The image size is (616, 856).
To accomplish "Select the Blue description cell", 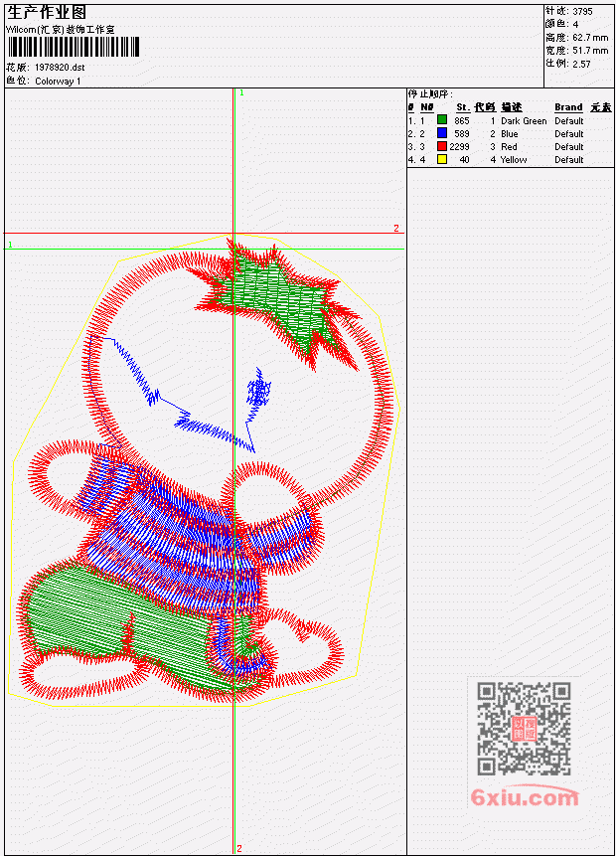I will [509, 134].
